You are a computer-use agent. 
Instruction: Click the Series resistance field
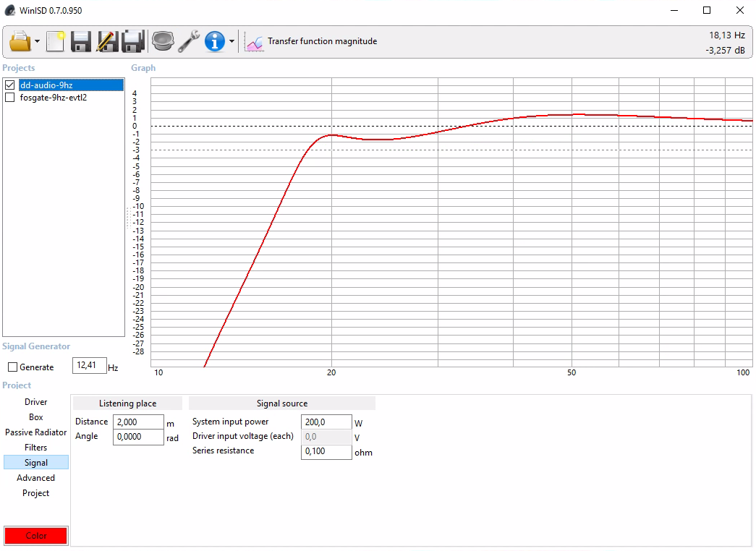326,452
